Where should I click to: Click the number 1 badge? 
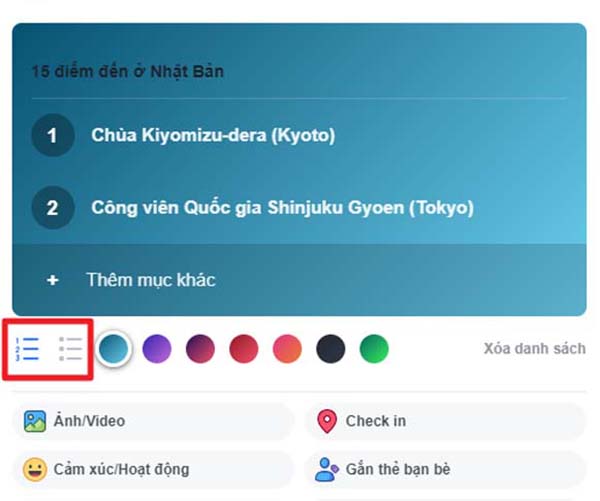coord(53,135)
